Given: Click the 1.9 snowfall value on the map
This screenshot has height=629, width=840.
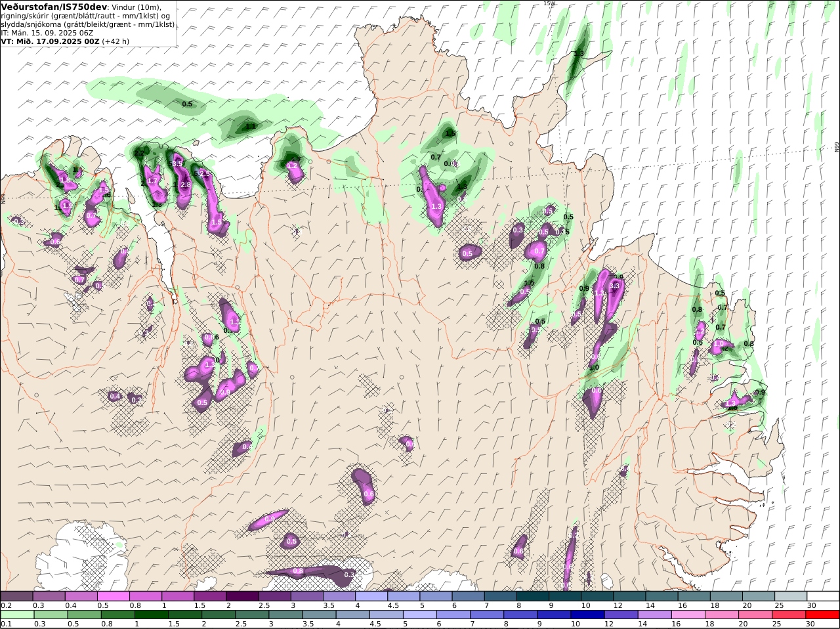Looking at the screenshot, I should 66,206.
